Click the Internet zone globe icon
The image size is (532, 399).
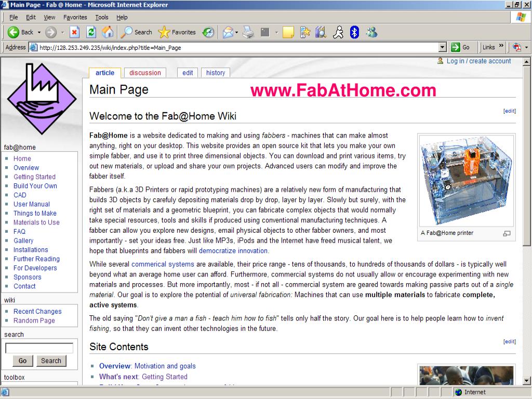458,392
